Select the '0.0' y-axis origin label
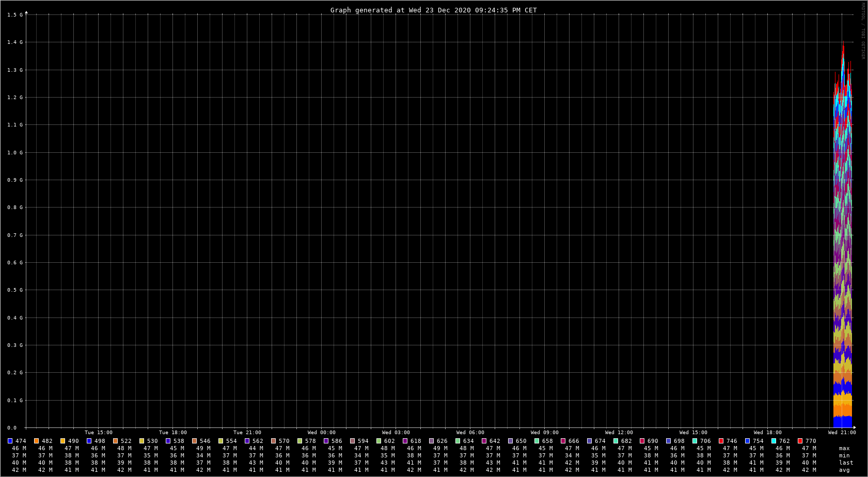This screenshot has width=868, height=477. [x=12, y=428]
